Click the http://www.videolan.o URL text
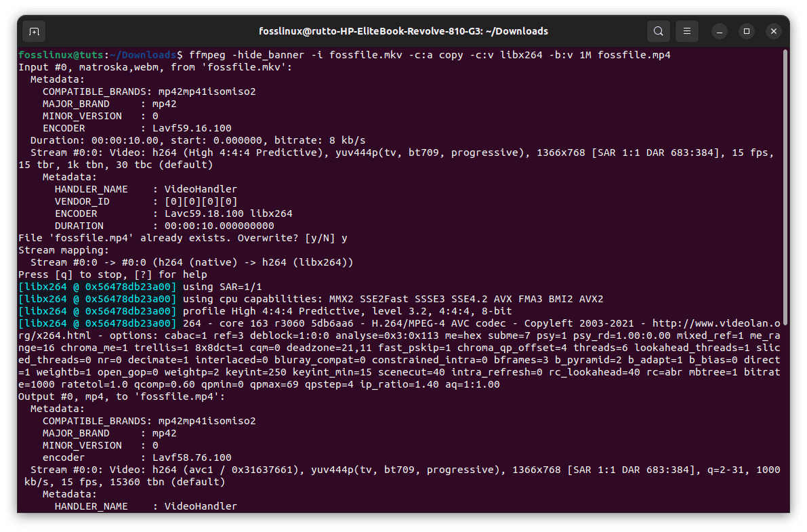This screenshot has width=807, height=532. point(716,323)
